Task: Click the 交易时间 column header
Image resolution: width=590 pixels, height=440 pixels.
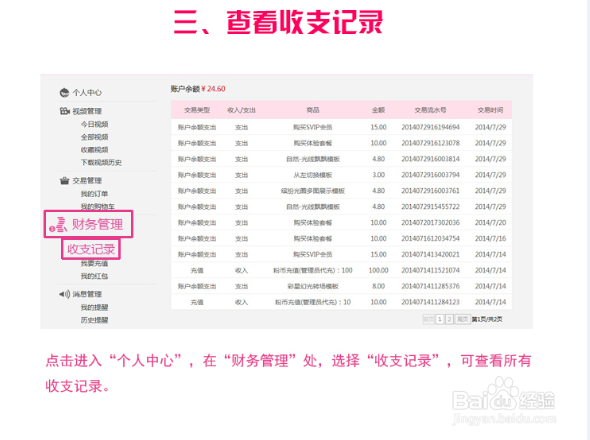Action: pyautogui.click(x=490, y=110)
